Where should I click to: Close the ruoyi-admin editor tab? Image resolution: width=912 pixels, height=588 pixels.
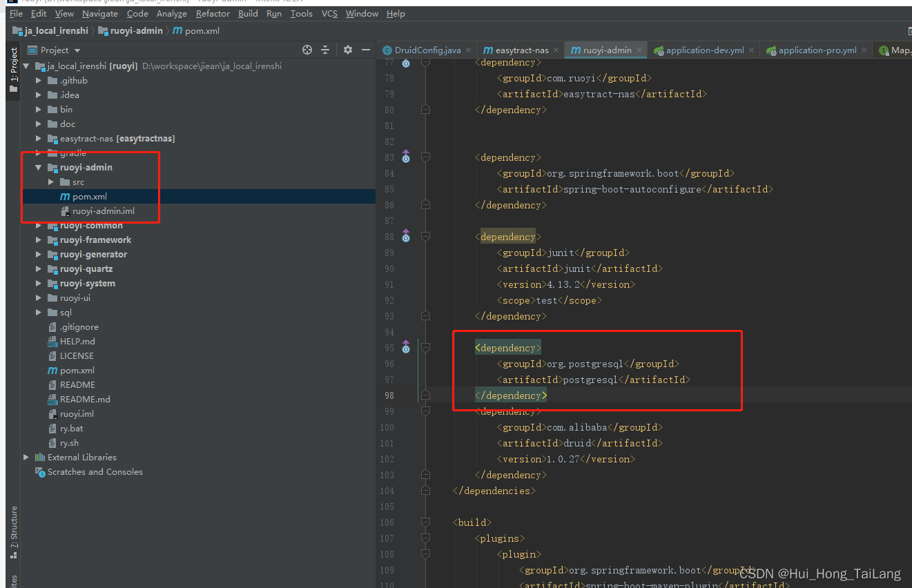coord(639,50)
